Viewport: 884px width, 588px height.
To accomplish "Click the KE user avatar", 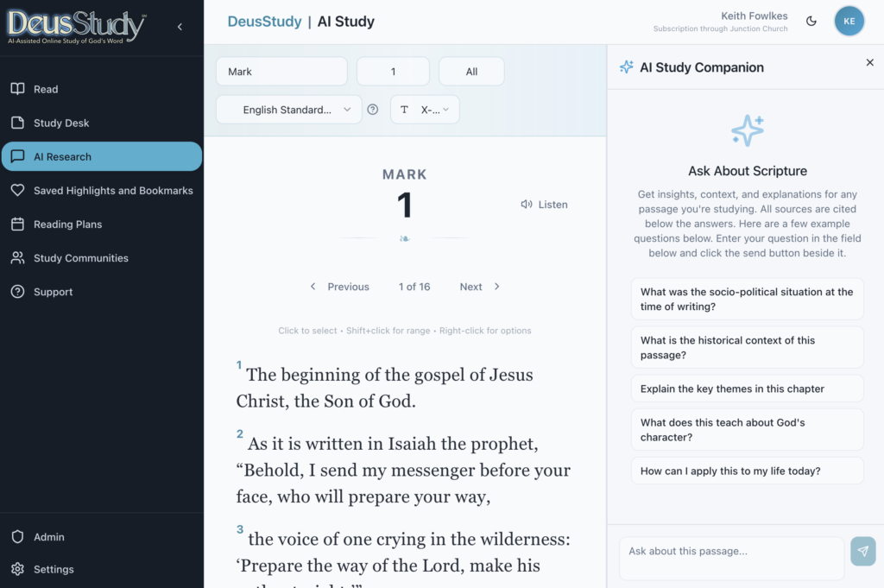I will 849,22.
